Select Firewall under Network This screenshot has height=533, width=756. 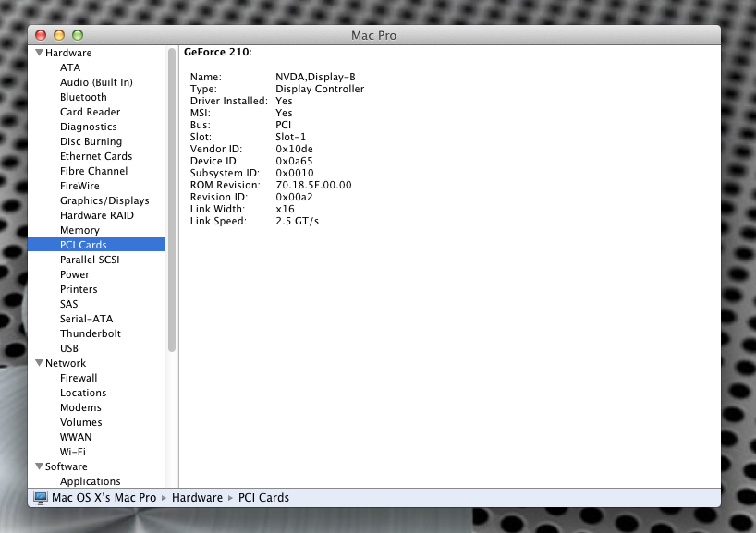pyautogui.click(x=79, y=378)
